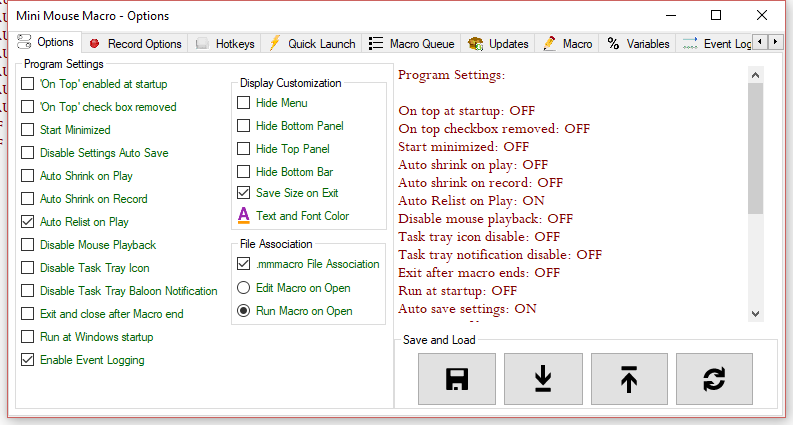
Task: Click the Text and Font Color 'A' icon
Action: click(x=244, y=216)
